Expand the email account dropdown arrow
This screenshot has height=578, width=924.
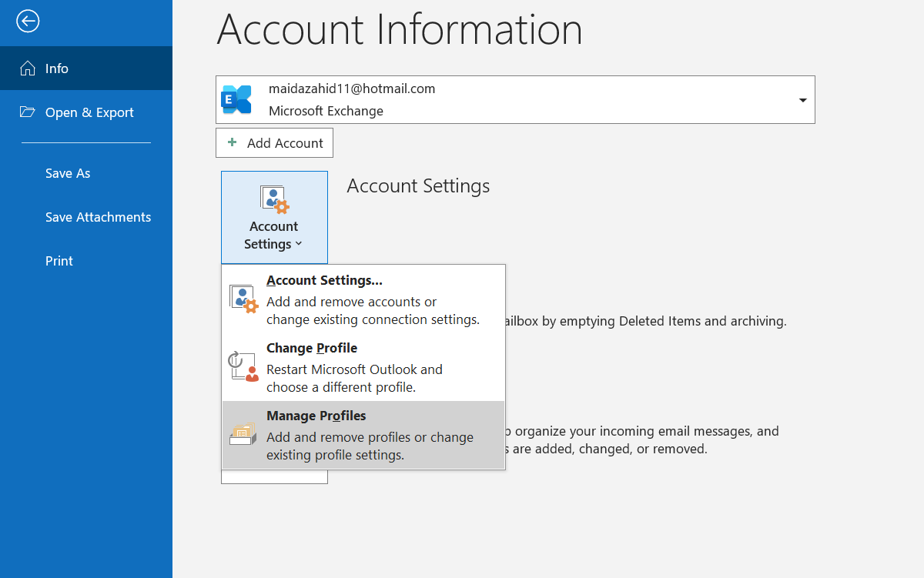point(803,100)
